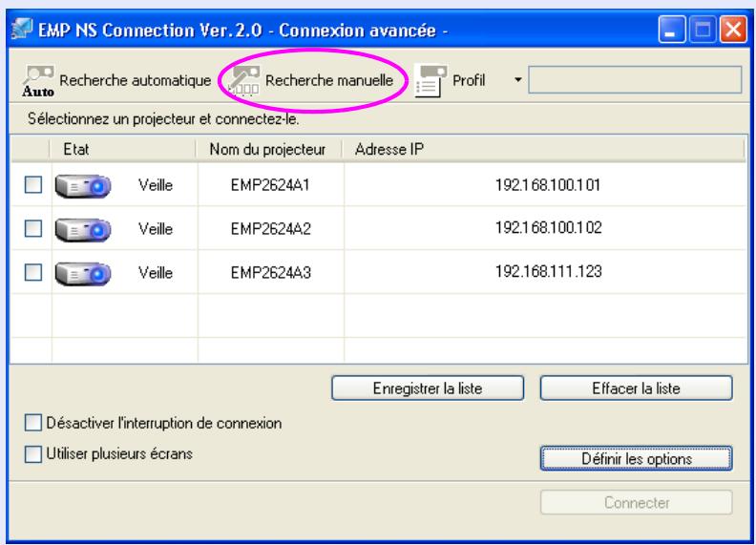Viewport: 756px width, 545px height.
Task: Sort by the Adresse IP column header
Action: [x=543, y=149]
